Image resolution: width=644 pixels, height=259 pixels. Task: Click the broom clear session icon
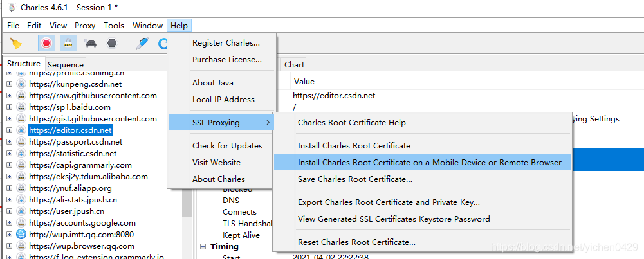tap(15, 43)
